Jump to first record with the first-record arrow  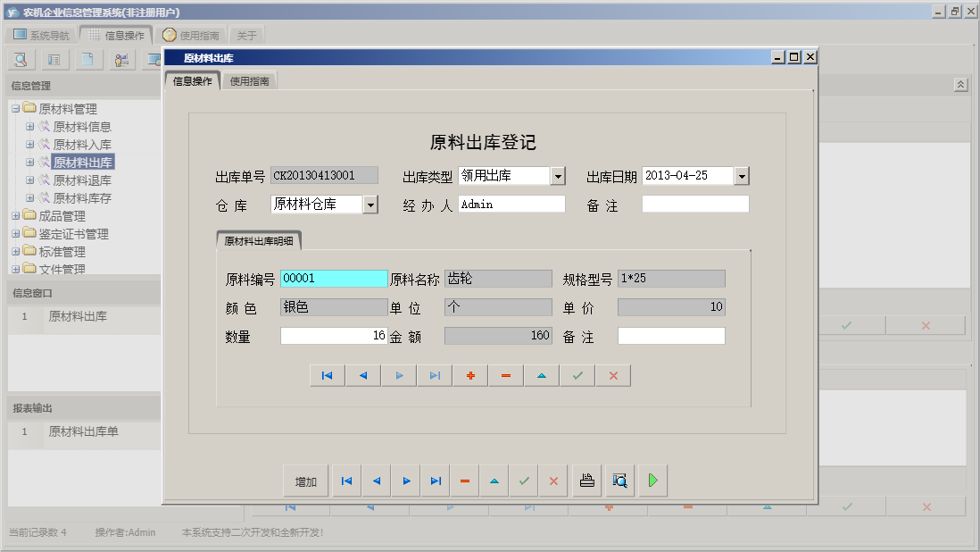coord(327,375)
